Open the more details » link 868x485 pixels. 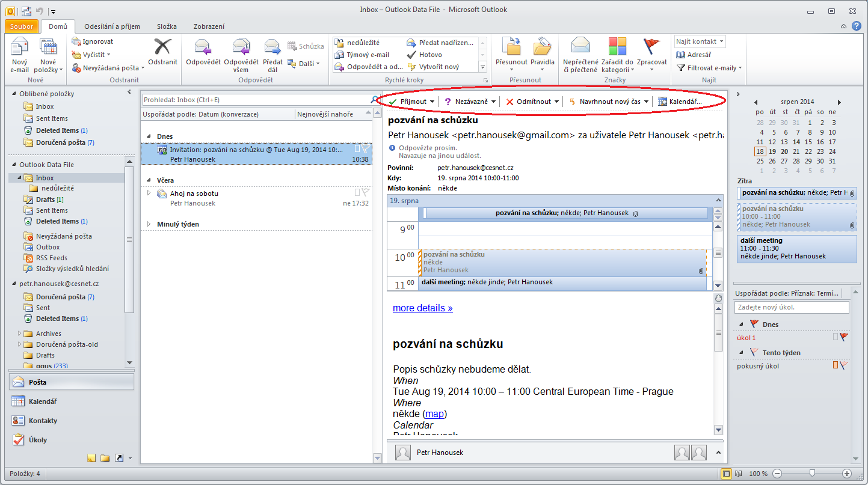click(x=423, y=308)
